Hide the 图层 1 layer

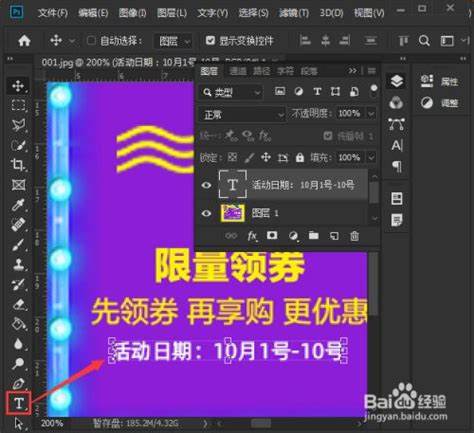(x=206, y=213)
